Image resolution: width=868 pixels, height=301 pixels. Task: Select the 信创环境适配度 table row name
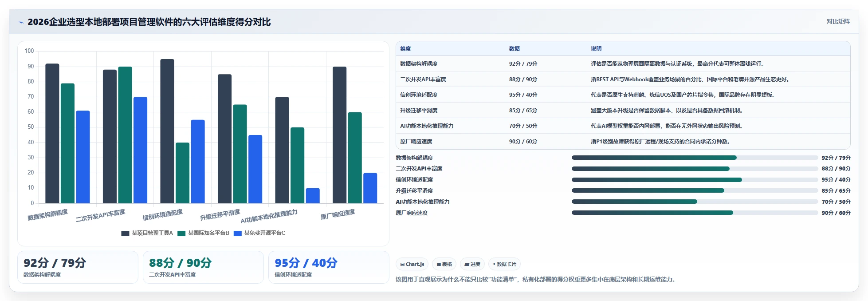tap(419, 95)
